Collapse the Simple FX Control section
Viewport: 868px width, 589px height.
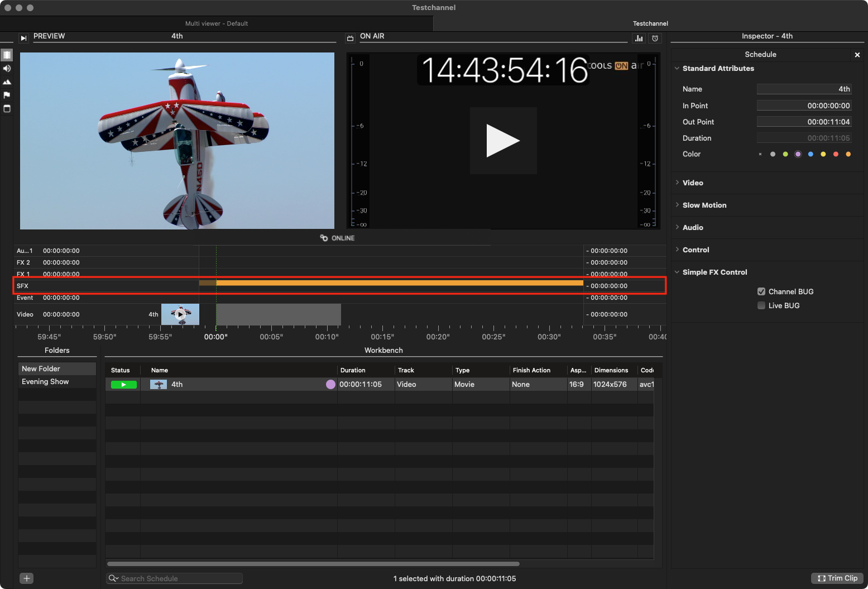[677, 272]
